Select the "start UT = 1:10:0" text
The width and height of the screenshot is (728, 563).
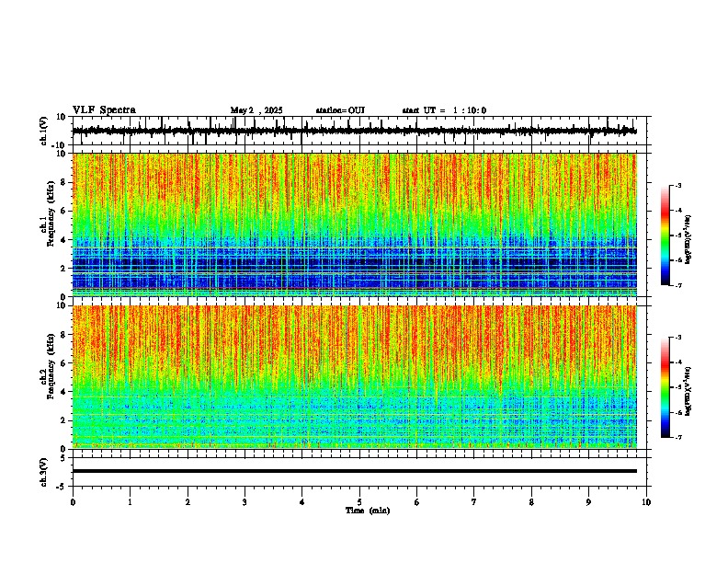(444, 110)
